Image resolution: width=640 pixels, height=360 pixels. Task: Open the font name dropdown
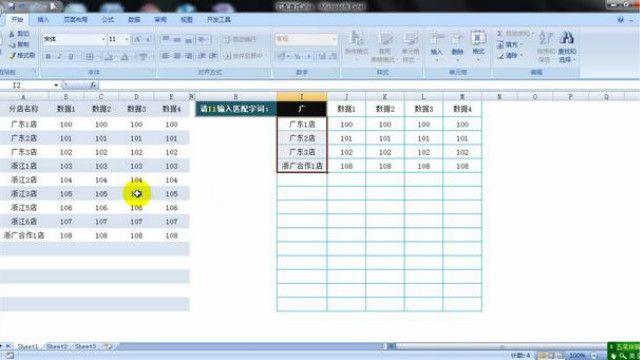[x=103, y=39]
